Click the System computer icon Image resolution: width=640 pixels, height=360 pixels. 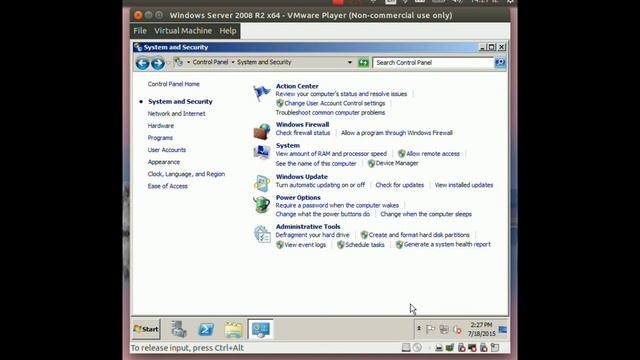tap(261, 152)
